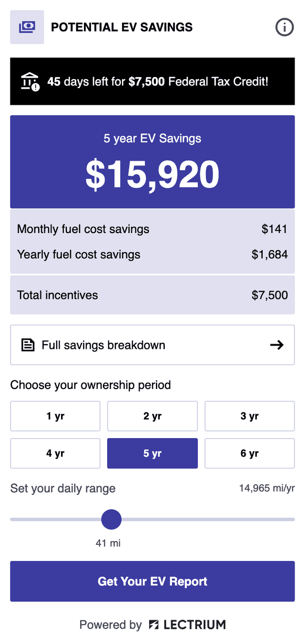Choose the 6 yr ownership period
The width and height of the screenshot is (305, 644).
pos(250,453)
